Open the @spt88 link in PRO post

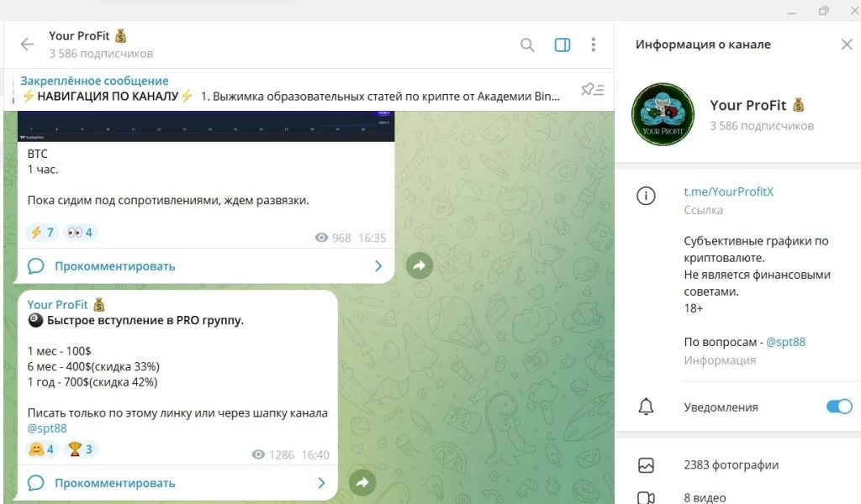pos(47,428)
